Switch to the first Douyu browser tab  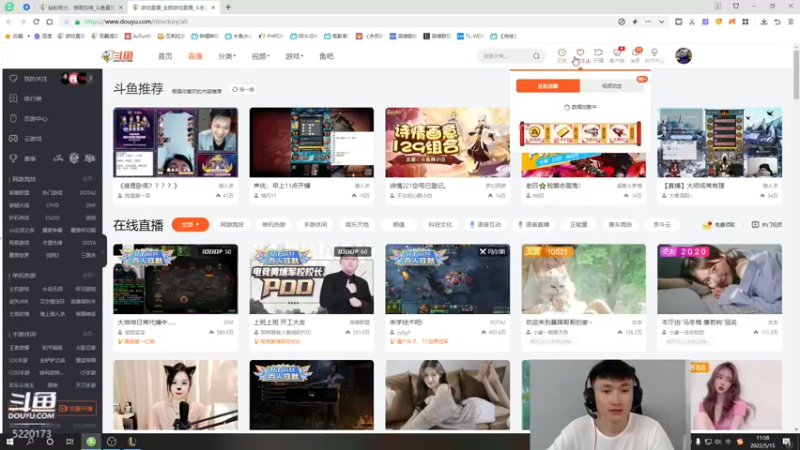81,7
